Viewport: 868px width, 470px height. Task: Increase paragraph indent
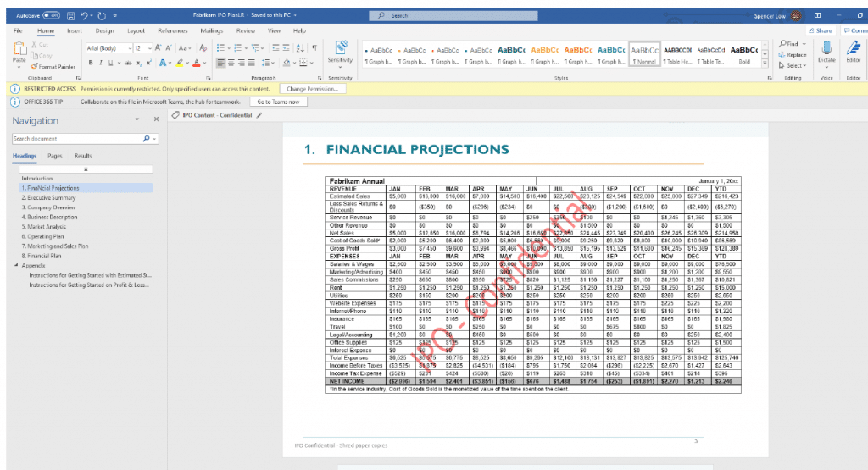click(287, 48)
